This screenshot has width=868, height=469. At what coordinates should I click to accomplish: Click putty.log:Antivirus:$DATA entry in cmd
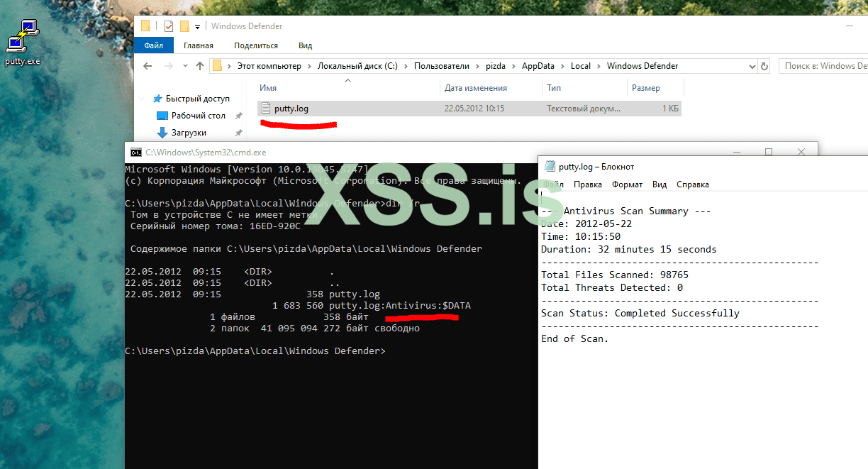pos(400,306)
